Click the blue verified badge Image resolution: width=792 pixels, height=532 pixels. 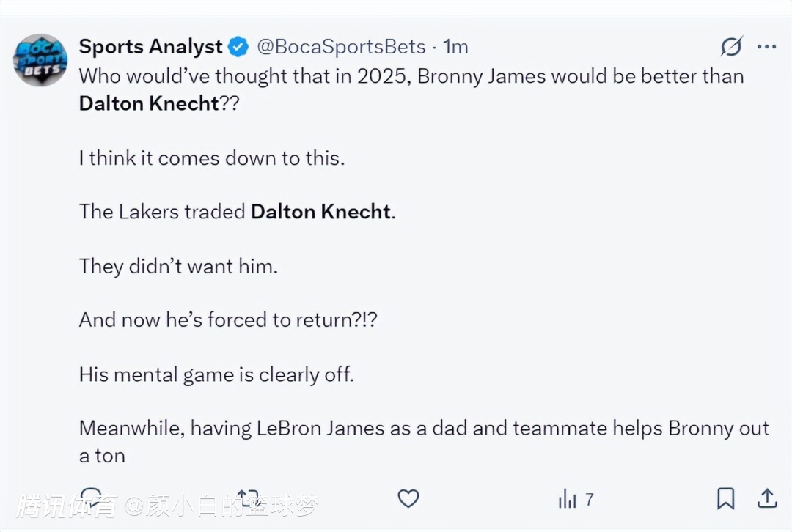(x=239, y=48)
